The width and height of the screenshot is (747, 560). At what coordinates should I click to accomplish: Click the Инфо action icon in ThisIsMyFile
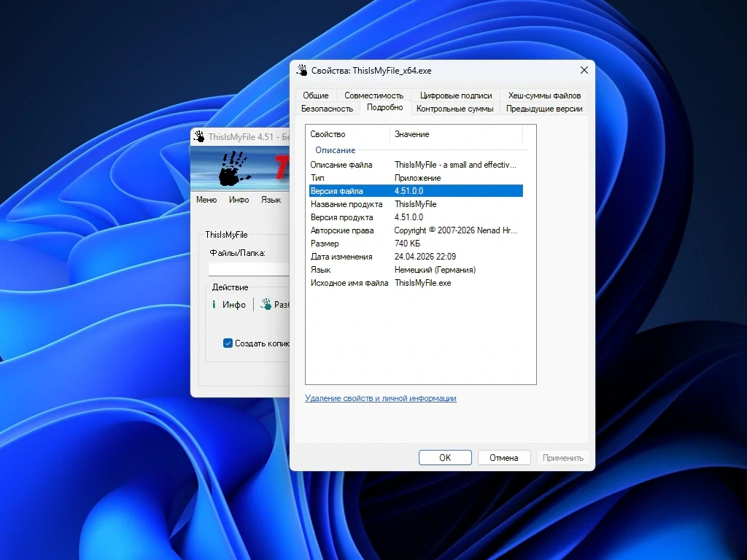click(214, 304)
